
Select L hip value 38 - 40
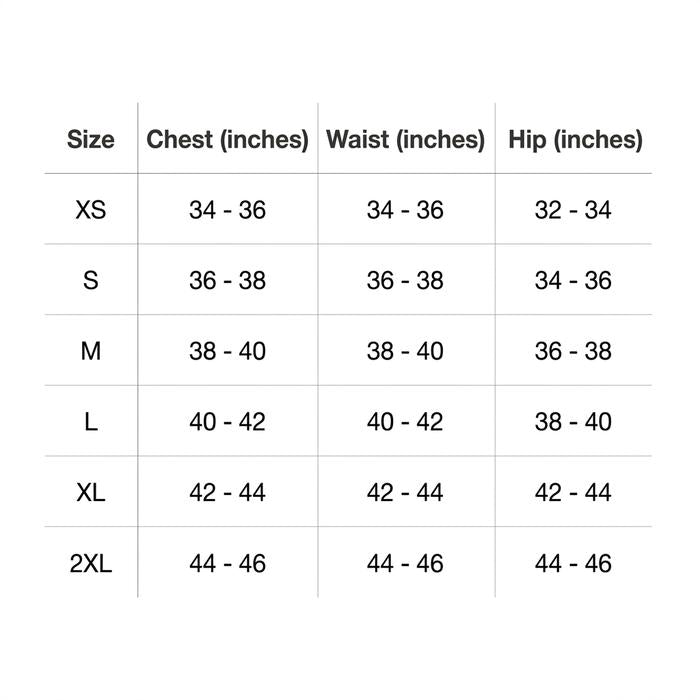[573, 421]
